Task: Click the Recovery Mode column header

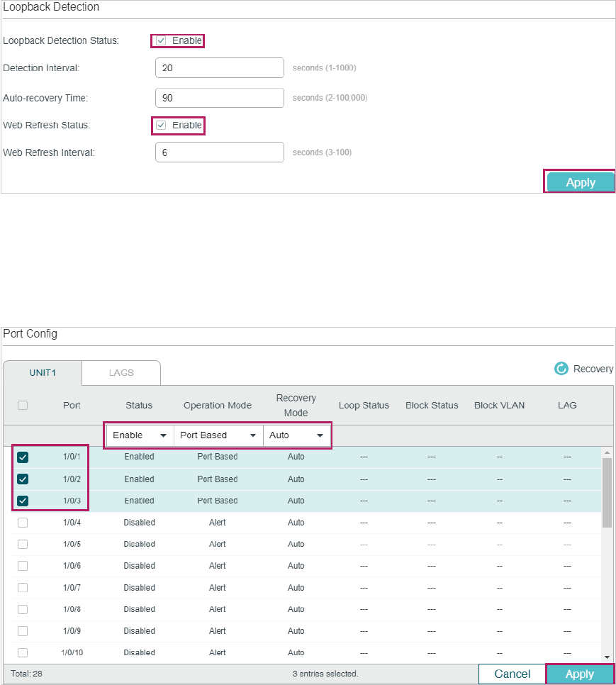Action: (296, 406)
